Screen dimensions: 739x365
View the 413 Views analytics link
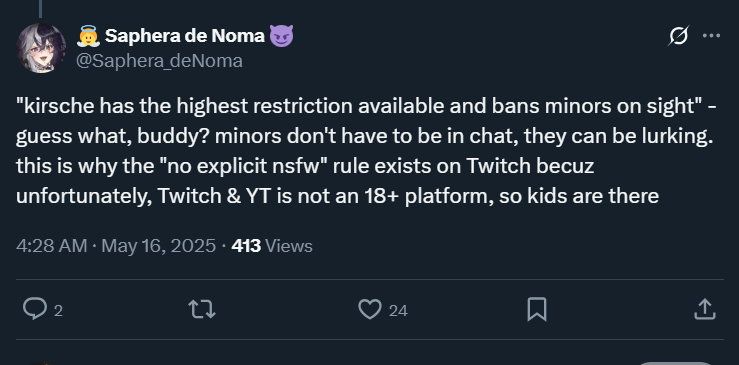272,246
